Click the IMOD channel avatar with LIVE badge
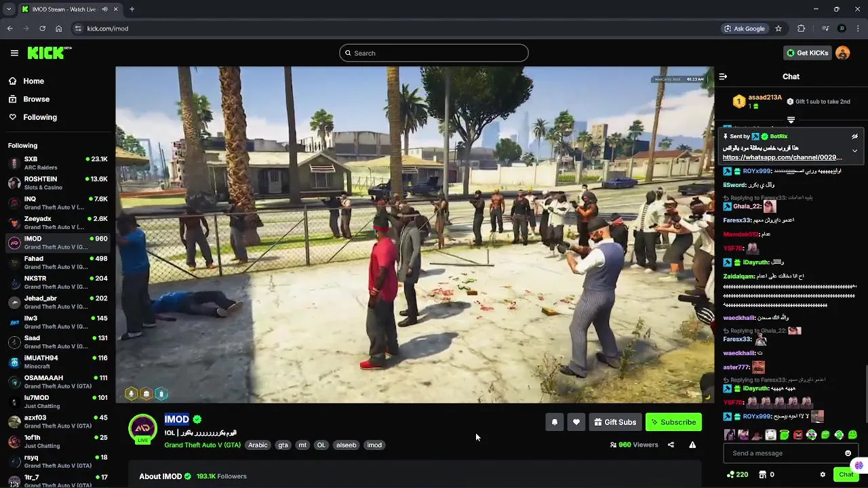Viewport: 868px width, 488px height. click(x=143, y=430)
